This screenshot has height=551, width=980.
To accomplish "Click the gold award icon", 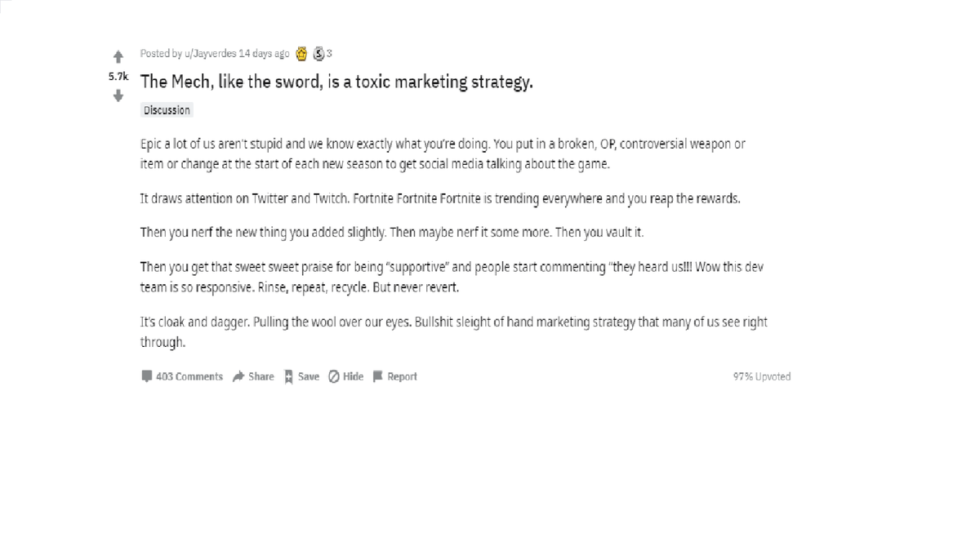I will tap(301, 54).
